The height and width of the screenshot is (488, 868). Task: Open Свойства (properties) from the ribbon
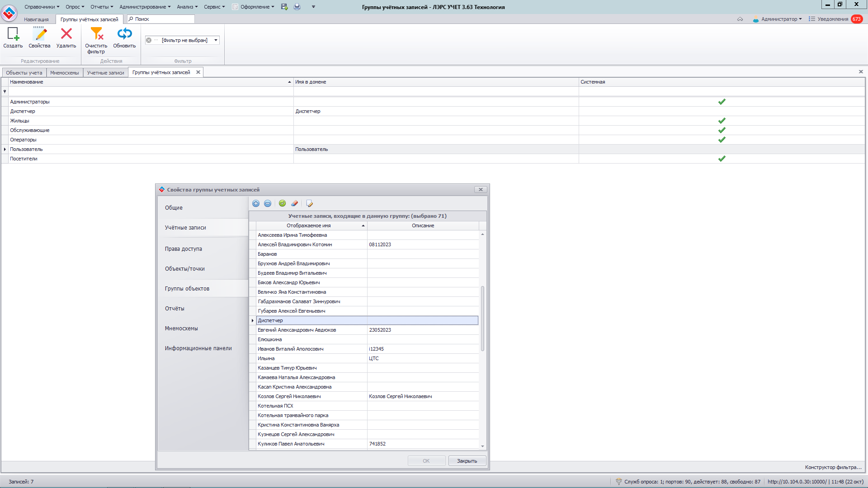click(x=39, y=34)
